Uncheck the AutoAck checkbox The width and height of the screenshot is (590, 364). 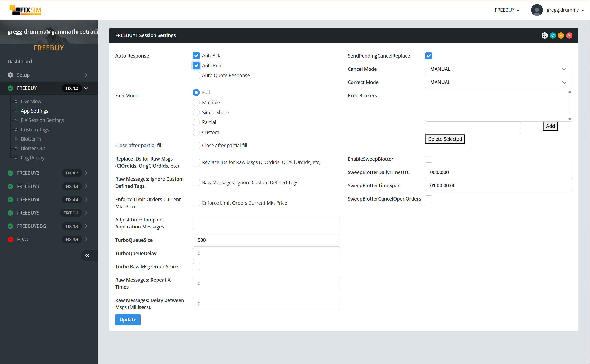coord(196,56)
